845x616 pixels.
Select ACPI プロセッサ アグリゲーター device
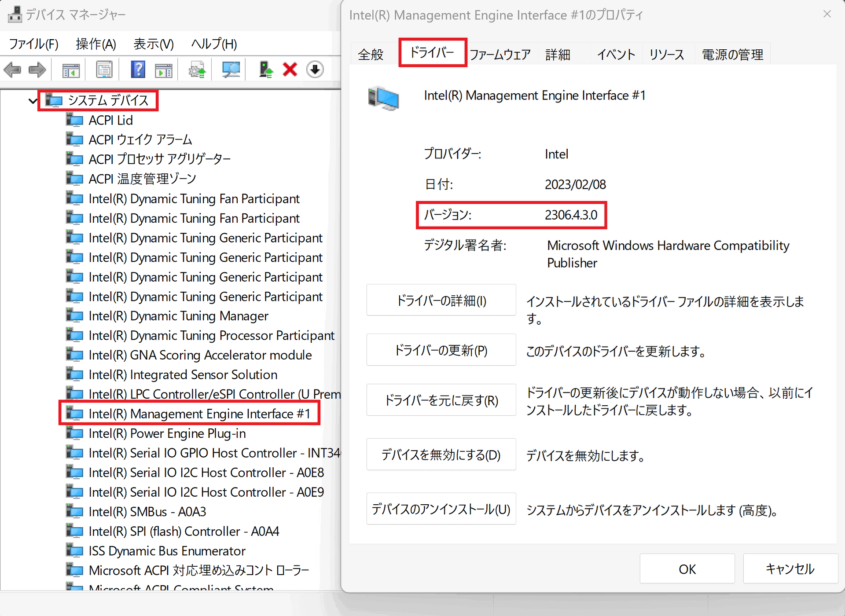tap(160, 159)
